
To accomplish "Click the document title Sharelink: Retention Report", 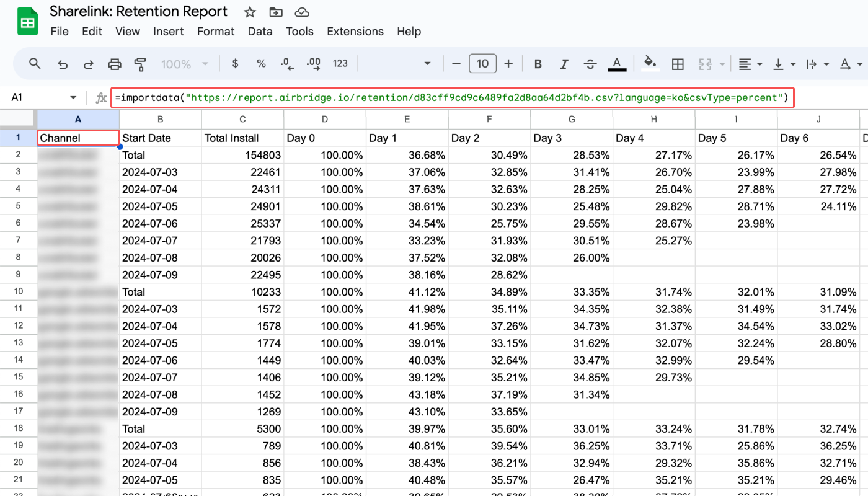I will point(138,12).
